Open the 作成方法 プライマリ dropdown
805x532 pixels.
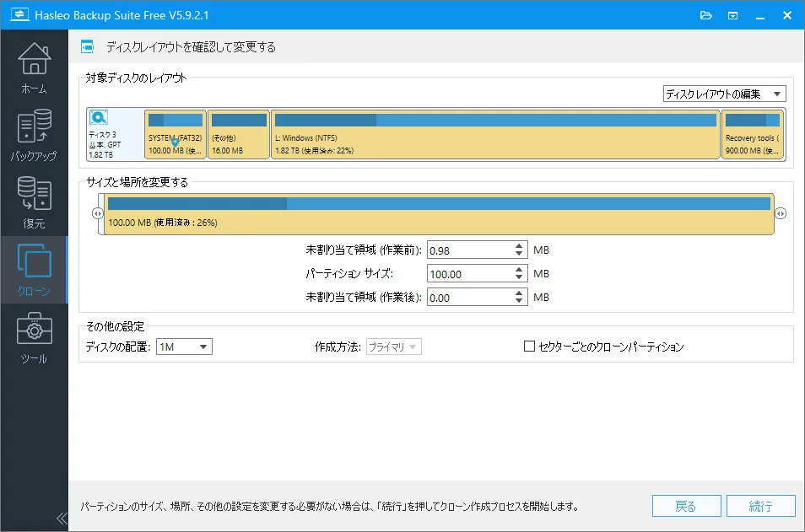pyautogui.click(x=394, y=347)
